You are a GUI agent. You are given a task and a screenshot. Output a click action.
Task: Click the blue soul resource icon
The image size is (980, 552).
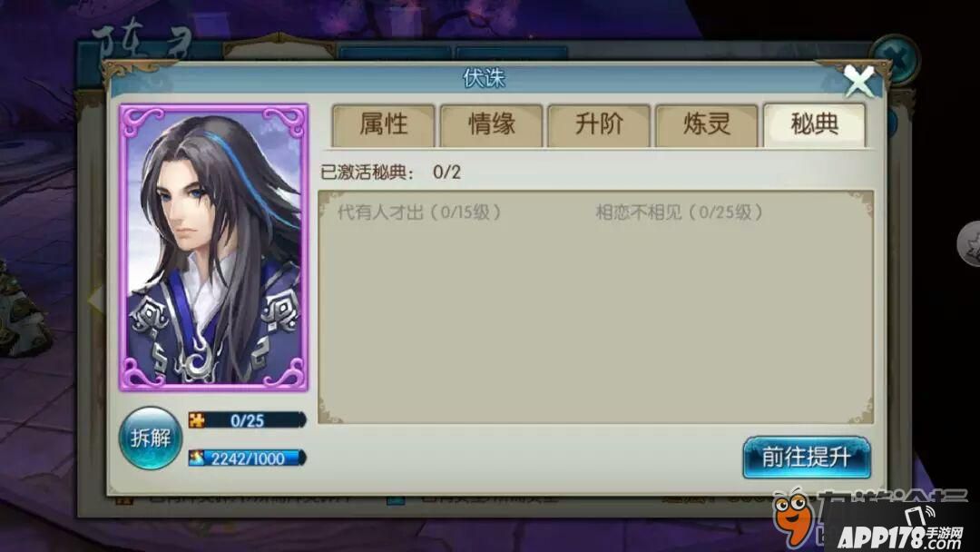click(x=197, y=458)
